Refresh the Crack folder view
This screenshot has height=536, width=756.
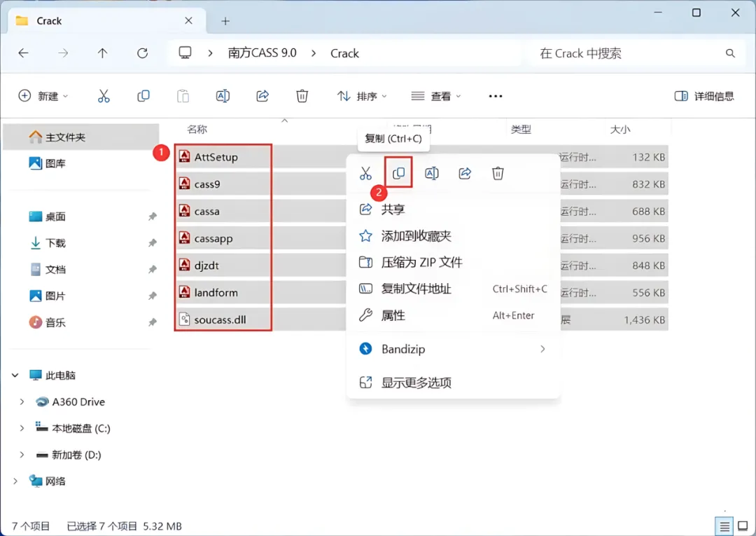tap(142, 53)
